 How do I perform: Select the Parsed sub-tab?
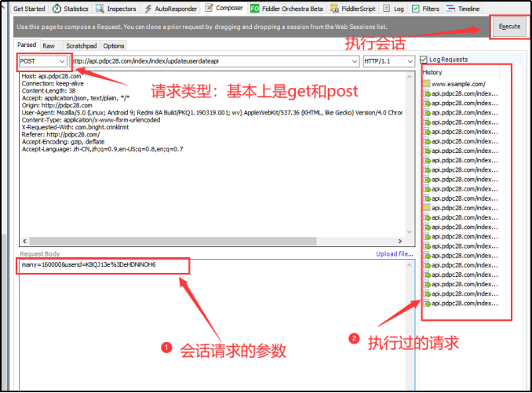(27, 45)
